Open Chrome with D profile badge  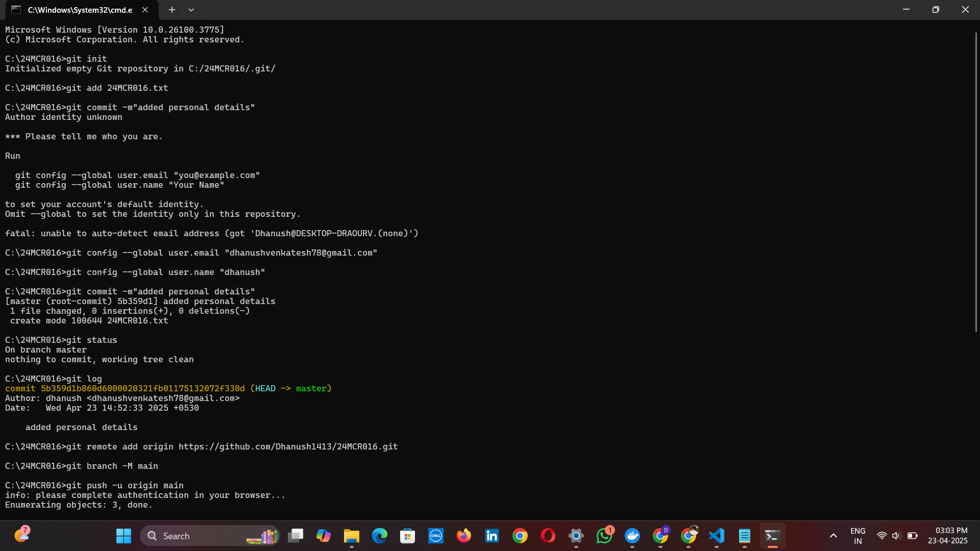[660, 536]
